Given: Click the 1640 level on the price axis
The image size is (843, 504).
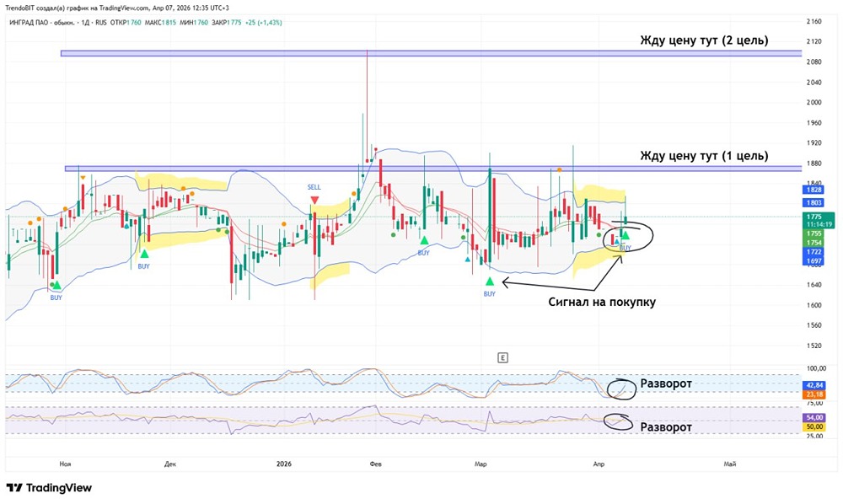Looking at the screenshot, I should [814, 285].
